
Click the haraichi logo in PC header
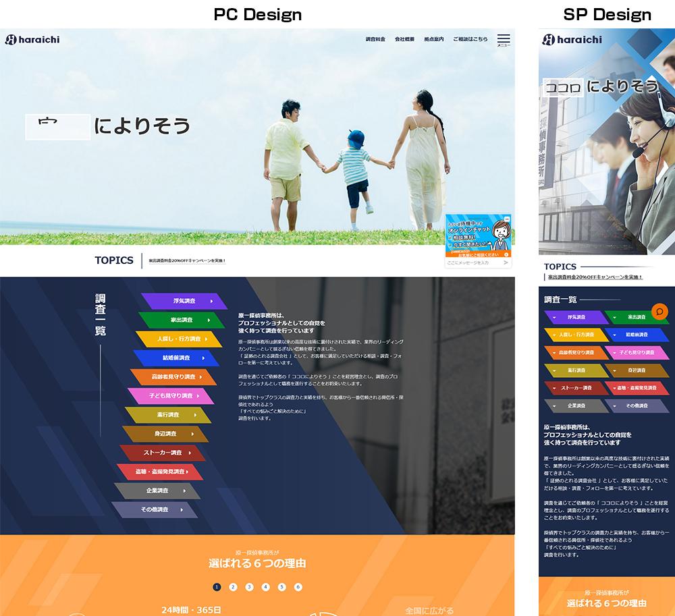32,40
